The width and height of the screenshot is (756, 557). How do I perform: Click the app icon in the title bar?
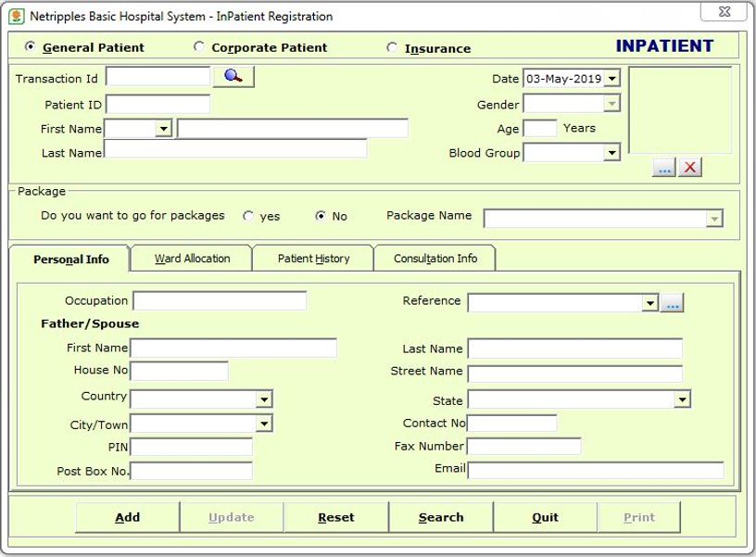click(17, 17)
